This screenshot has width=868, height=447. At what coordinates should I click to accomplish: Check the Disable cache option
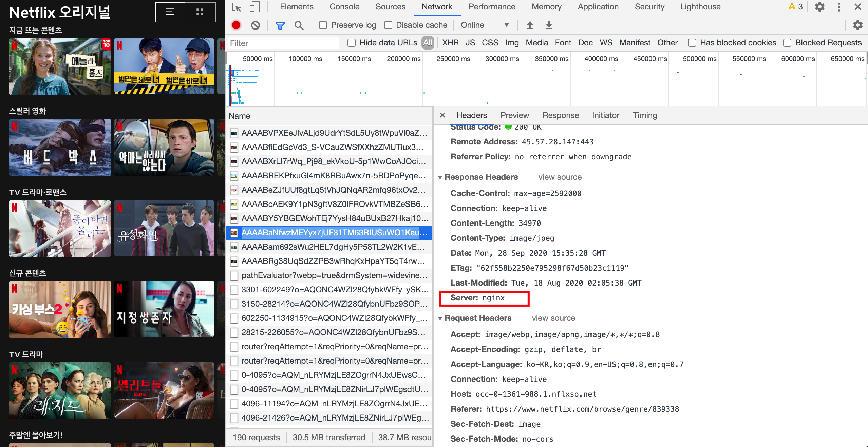(388, 25)
